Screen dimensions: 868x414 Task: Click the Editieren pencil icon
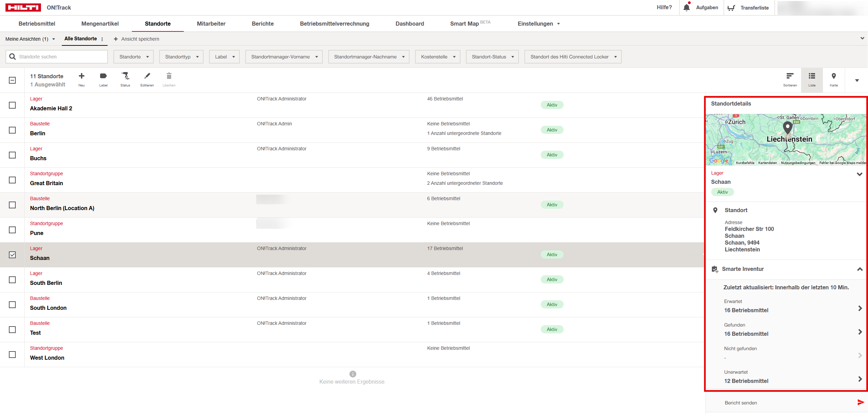tap(147, 76)
